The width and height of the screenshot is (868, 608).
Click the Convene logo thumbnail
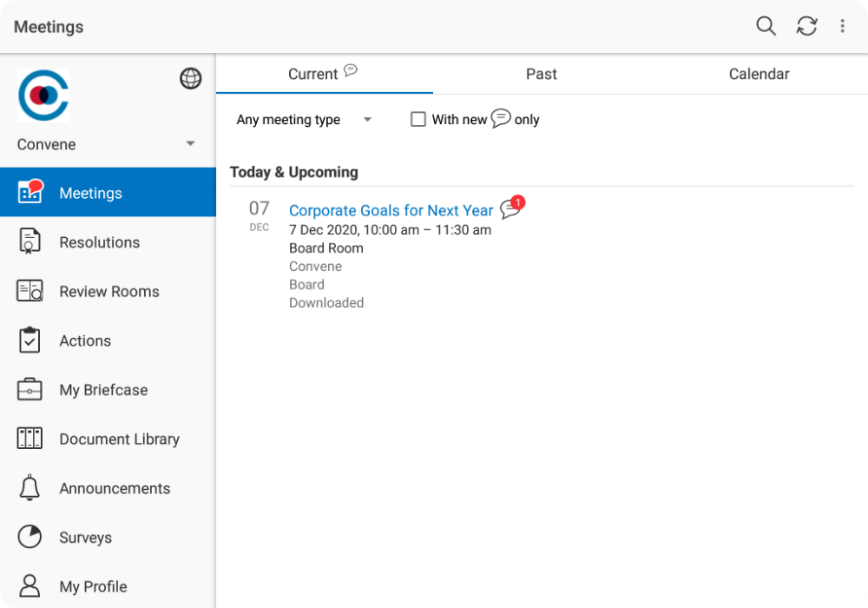tap(43, 96)
